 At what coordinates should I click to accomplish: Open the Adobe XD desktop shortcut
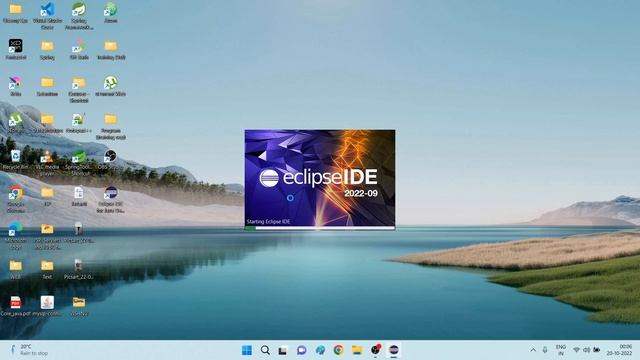click(x=16, y=50)
